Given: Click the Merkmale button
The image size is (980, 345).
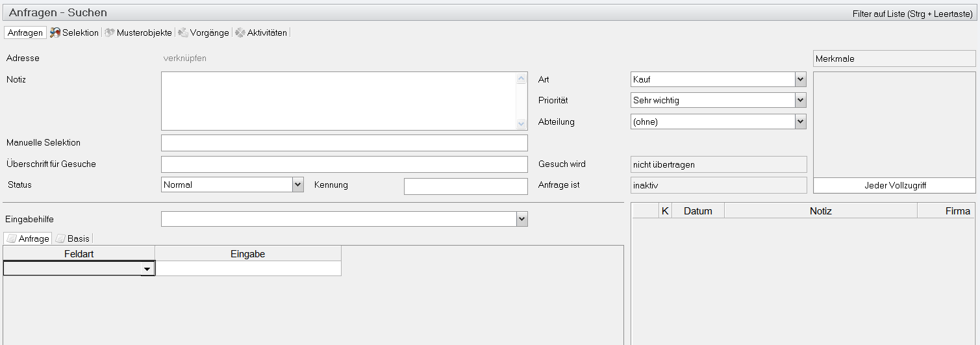Looking at the screenshot, I should coord(894,59).
